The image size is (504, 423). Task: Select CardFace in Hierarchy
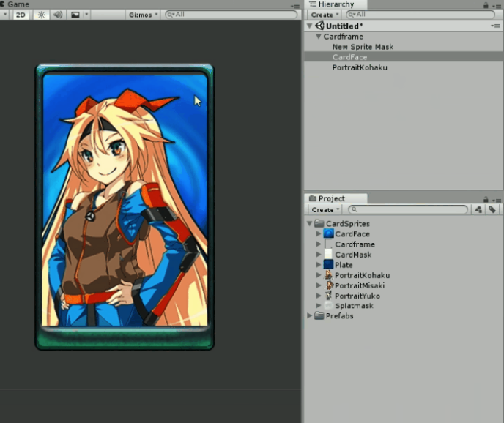click(349, 57)
